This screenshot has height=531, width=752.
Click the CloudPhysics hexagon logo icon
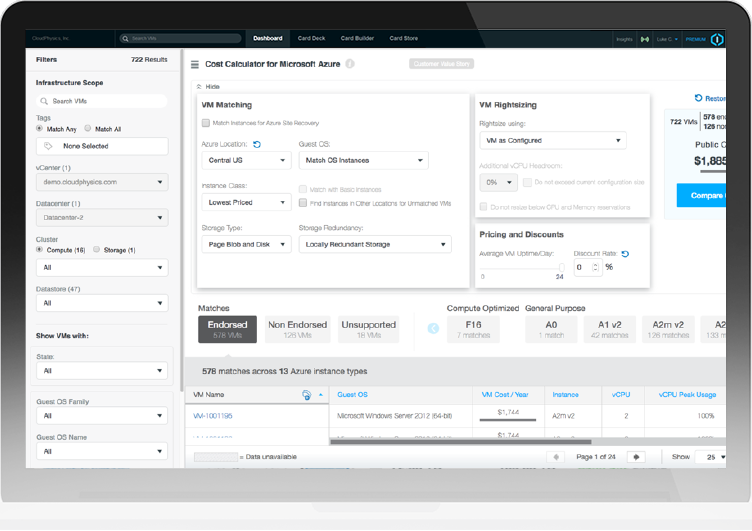716,39
